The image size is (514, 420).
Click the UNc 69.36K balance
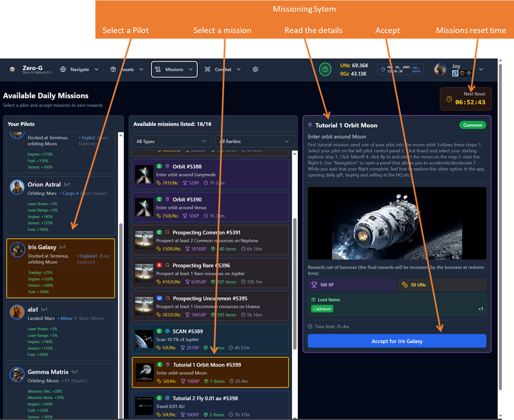click(x=354, y=65)
